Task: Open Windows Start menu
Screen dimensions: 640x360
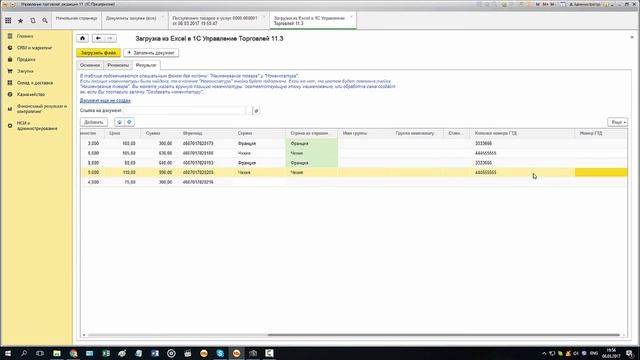Action: pyautogui.click(x=8, y=353)
